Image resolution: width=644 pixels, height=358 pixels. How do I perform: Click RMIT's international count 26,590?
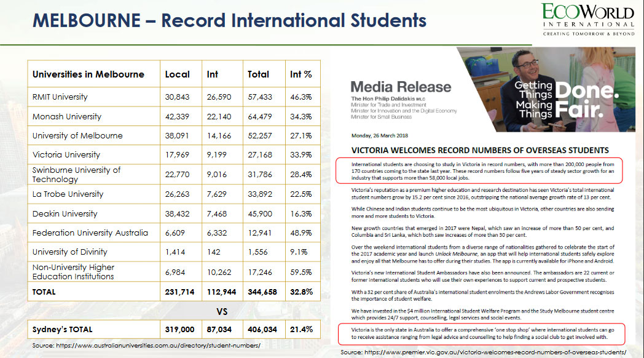[219, 97]
